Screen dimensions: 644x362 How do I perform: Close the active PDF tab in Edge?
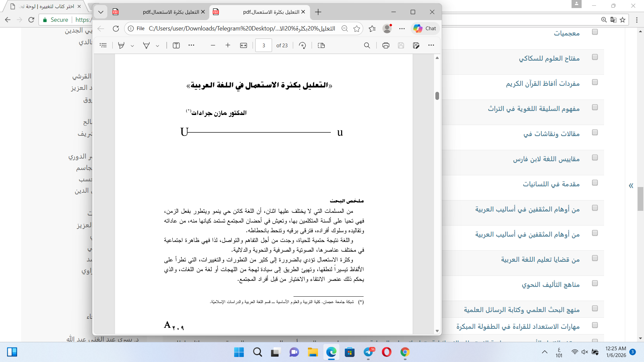[303, 12]
